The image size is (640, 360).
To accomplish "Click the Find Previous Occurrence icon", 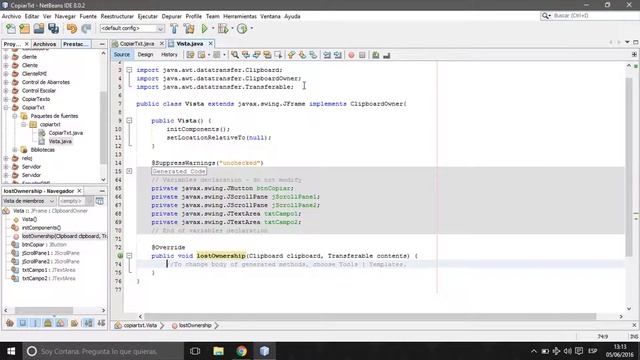I will (x=246, y=55).
